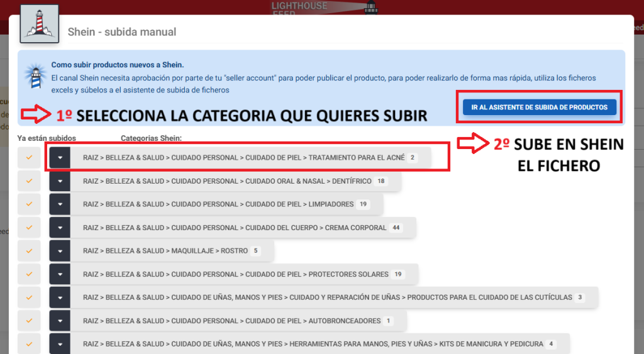The image size is (644, 354).
Task: Click count badge 3 on cutículas row
Action: (580, 297)
